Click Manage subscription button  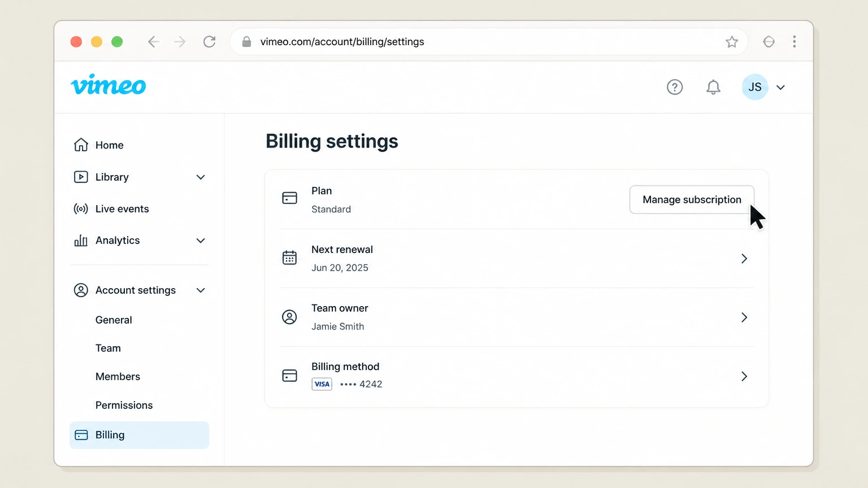pyautogui.click(x=692, y=200)
